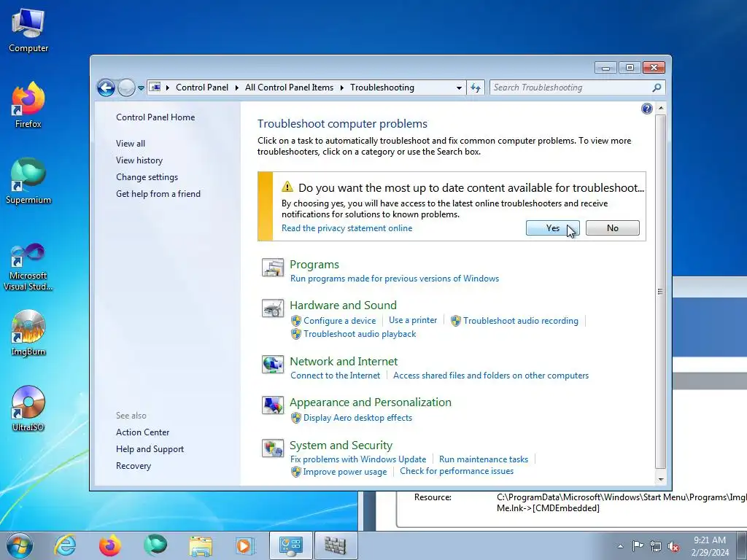This screenshot has height=560, width=747.
Task: Click Appearance and Personalization category icon
Action: click(x=273, y=405)
